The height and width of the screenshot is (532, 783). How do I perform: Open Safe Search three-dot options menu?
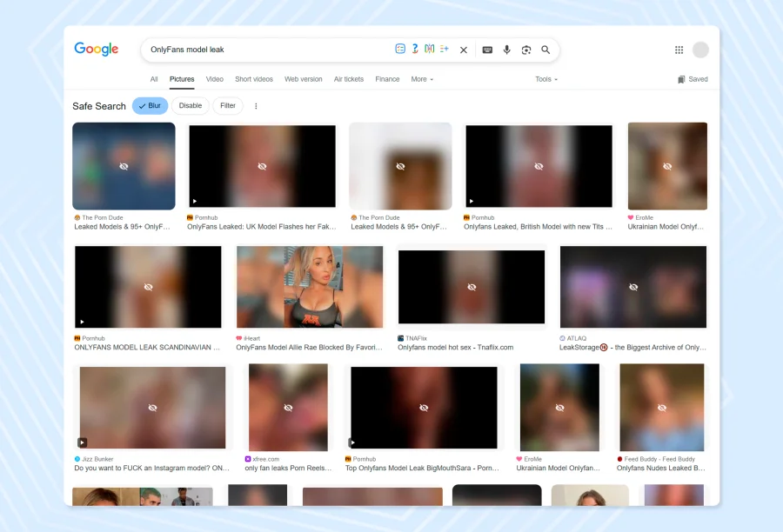(256, 106)
